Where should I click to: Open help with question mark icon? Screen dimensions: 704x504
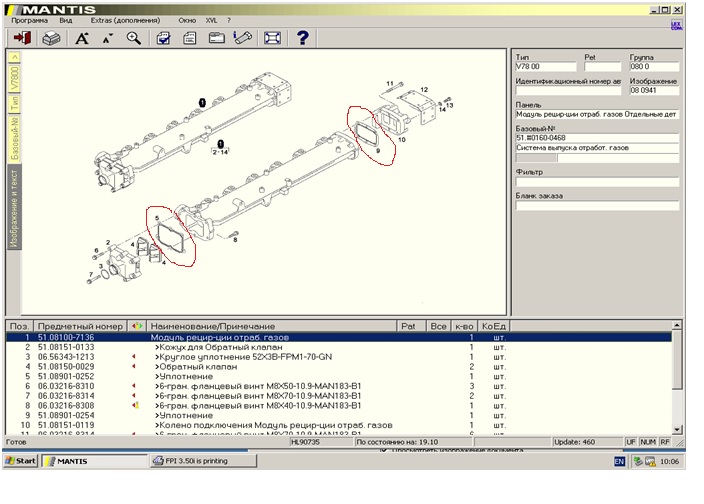(x=302, y=38)
